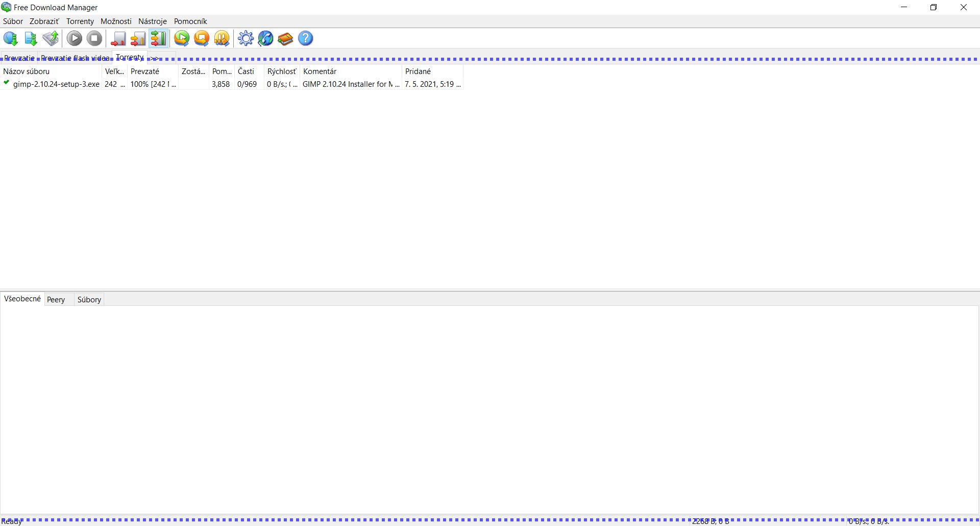This screenshot has height=526, width=980.
Task: Sort by Pridané column header
Action: tap(432, 71)
